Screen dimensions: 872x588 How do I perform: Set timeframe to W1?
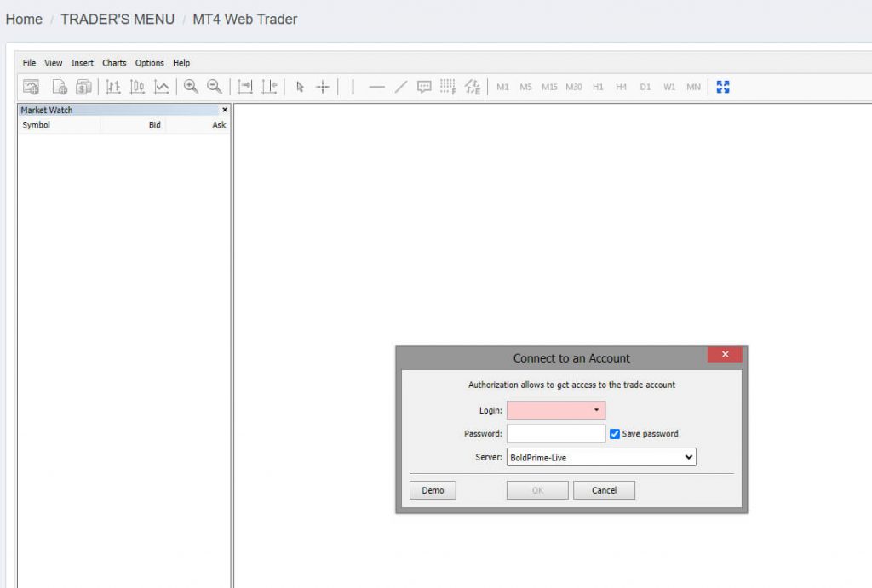[669, 87]
